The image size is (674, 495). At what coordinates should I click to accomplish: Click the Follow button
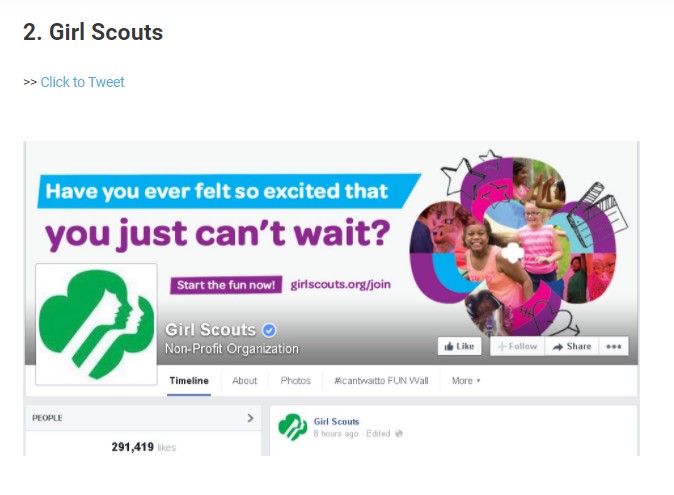[x=518, y=346]
